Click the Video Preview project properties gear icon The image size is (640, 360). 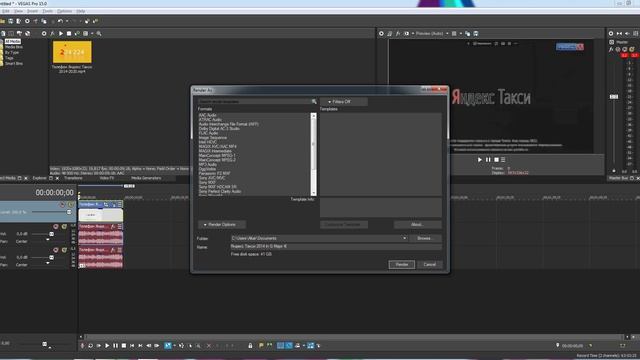click(381, 33)
